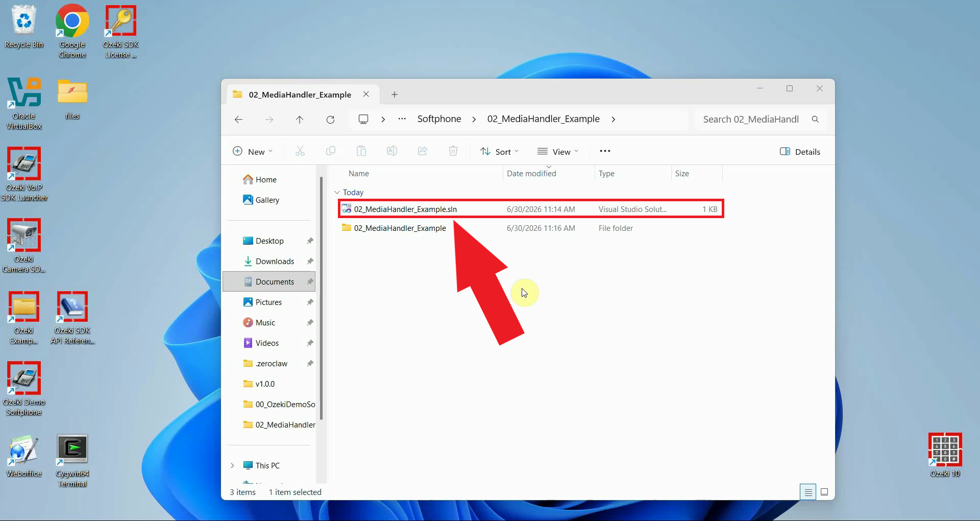Expand hidden breadcrumb path ellipsis

pyautogui.click(x=402, y=119)
